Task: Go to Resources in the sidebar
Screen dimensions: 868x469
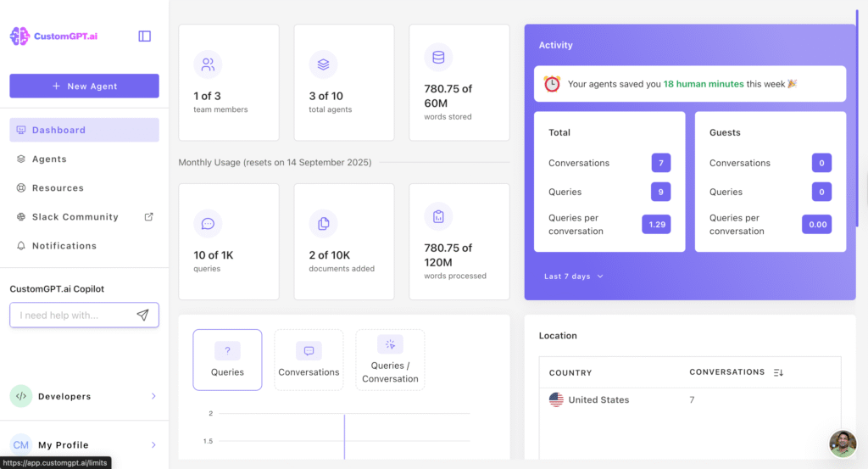Action: (x=58, y=187)
